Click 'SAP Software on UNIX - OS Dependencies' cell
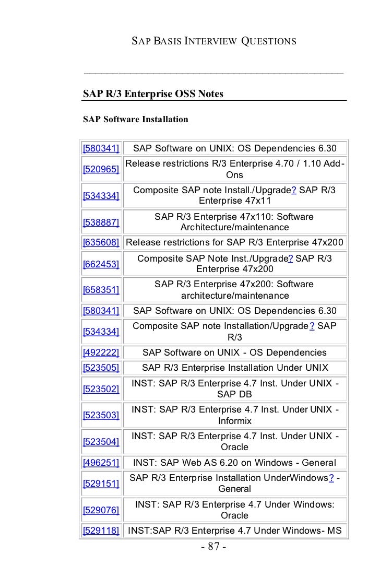The image size is (380, 588). pos(234,352)
